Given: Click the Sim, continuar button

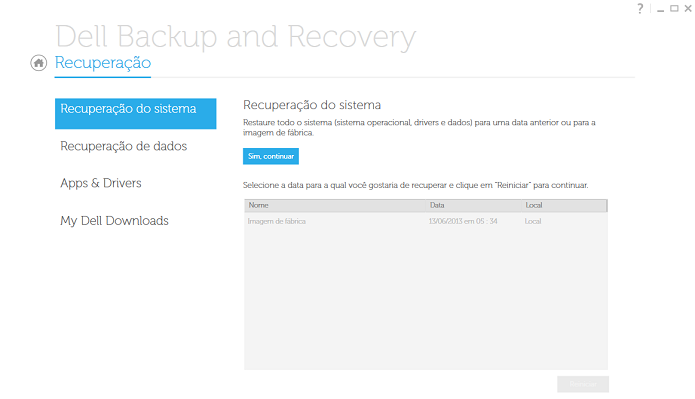Looking at the screenshot, I should 271,156.
